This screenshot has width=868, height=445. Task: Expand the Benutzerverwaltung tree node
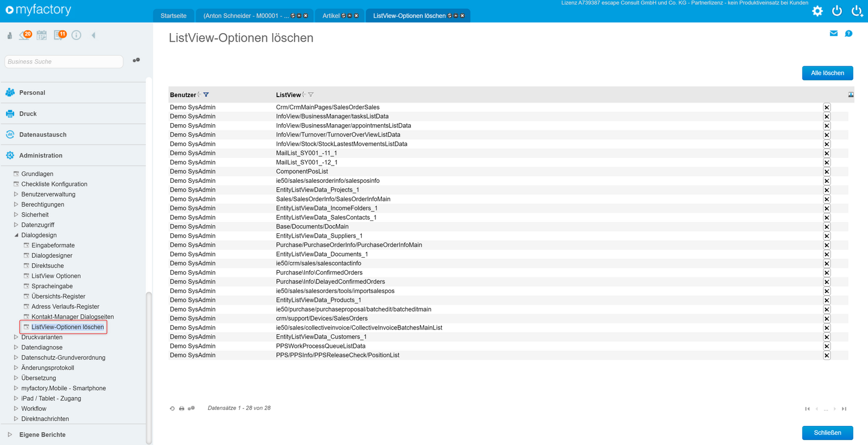tap(16, 194)
